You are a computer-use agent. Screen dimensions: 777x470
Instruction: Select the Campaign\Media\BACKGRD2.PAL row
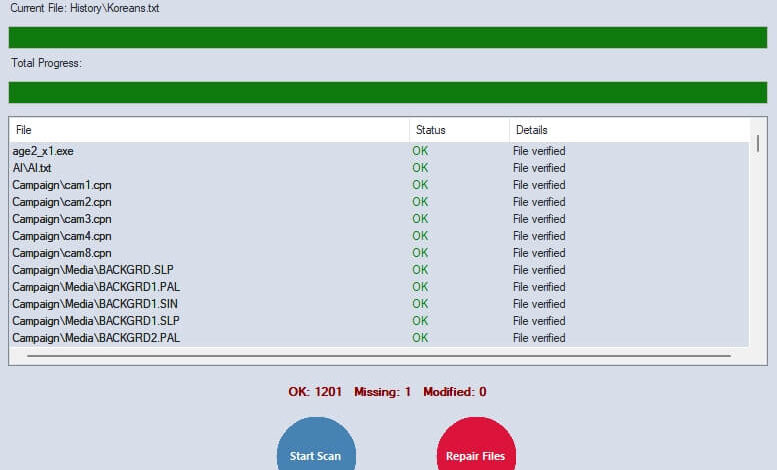(379, 338)
